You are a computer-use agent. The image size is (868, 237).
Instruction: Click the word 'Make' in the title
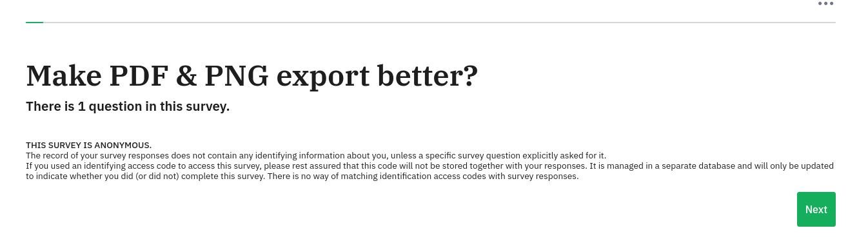point(64,76)
